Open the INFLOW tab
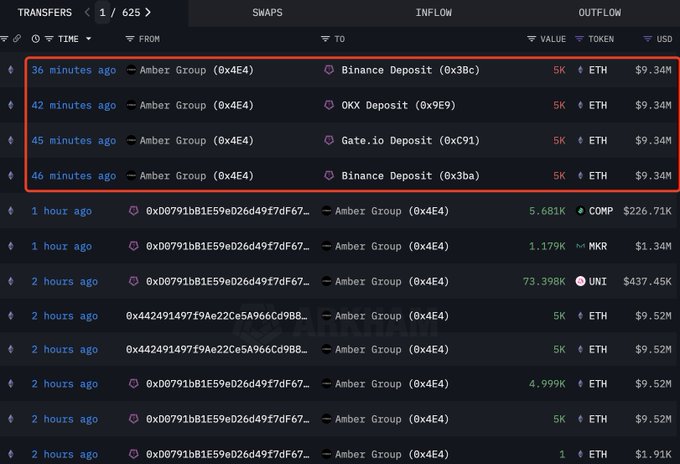This screenshot has height=464, width=680. pyautogui.click(x=434, y=13)
